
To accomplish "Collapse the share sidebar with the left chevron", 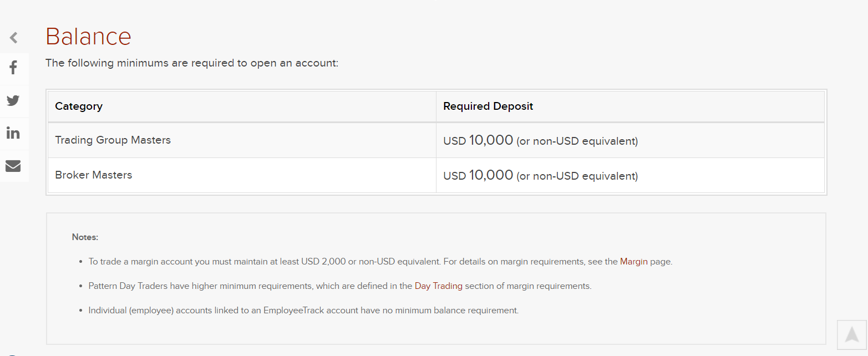I will tap(13, 38).
